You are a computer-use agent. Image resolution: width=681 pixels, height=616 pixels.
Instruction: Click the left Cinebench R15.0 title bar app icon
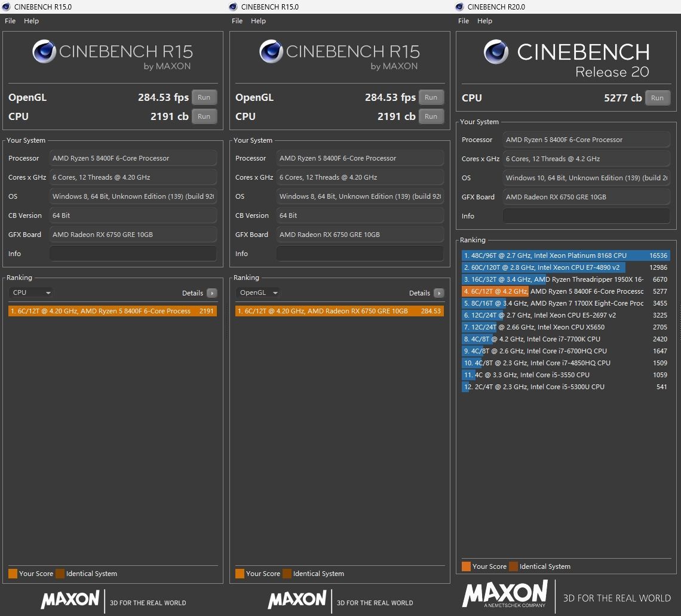pyautogui.click(x=6, y=7)
